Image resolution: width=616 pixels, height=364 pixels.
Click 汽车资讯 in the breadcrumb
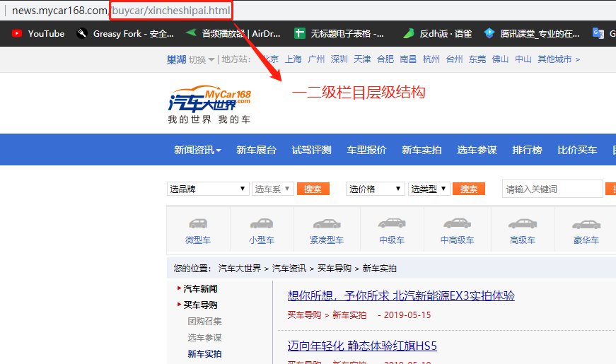pos(289,269)
